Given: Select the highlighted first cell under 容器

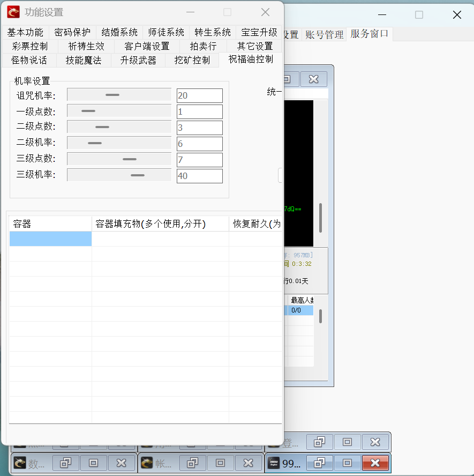Looking at the screenshot, I should point(50,239).
